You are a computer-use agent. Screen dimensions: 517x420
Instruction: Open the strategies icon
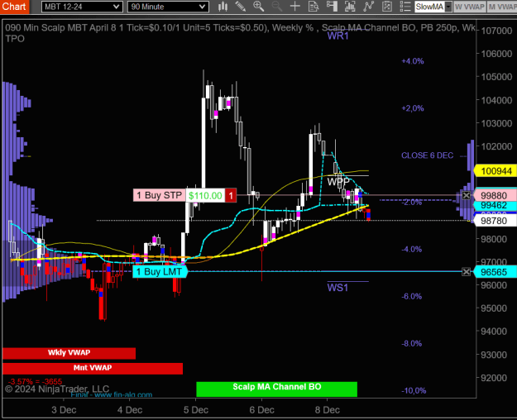pyautogui.click(x=387, y=7)
